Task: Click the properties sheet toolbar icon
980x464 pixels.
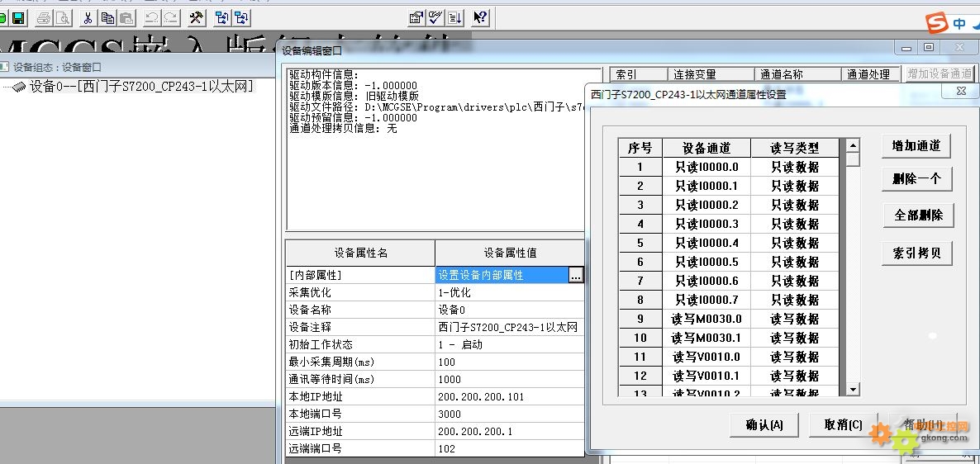Action: pyautogui.click(x=416, y=17)
